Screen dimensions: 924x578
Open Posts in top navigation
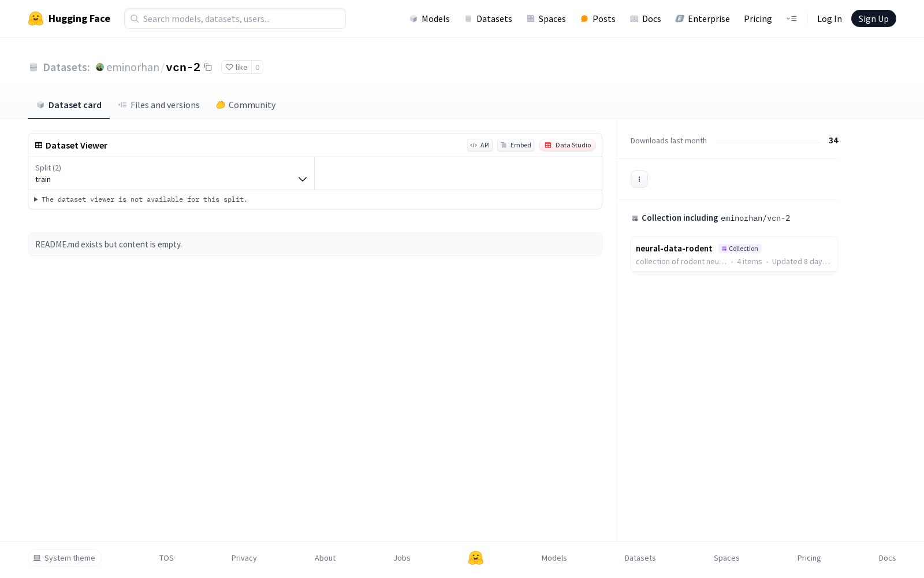598,18
